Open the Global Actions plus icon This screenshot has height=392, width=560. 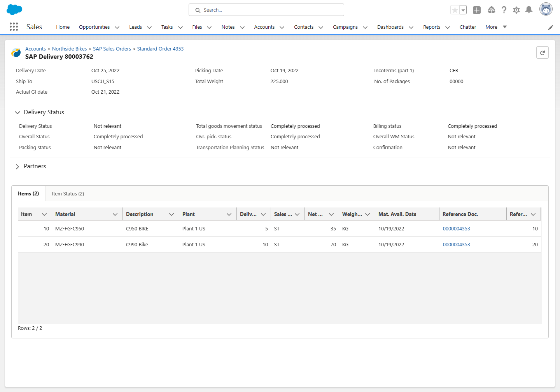tap(477, 10)
